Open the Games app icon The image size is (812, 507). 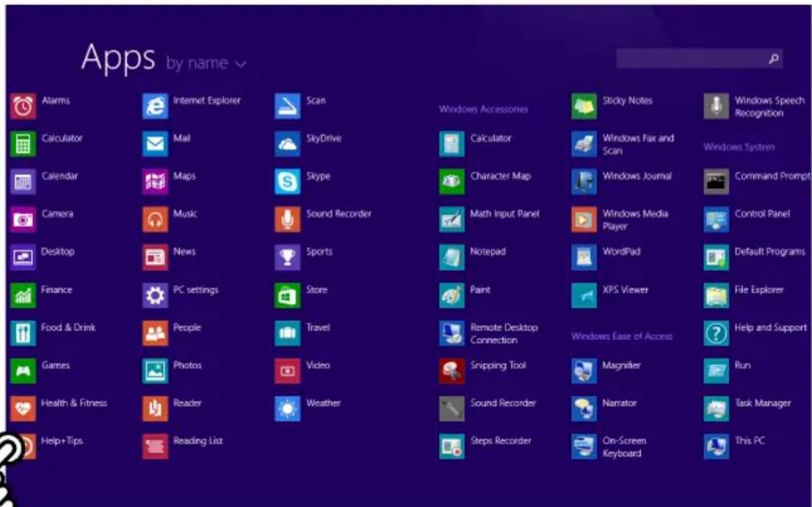click(x=23, y=371)
